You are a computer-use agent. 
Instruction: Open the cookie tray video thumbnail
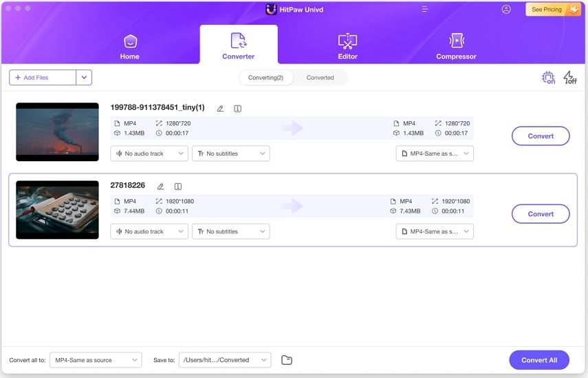(x=57, y=210)
